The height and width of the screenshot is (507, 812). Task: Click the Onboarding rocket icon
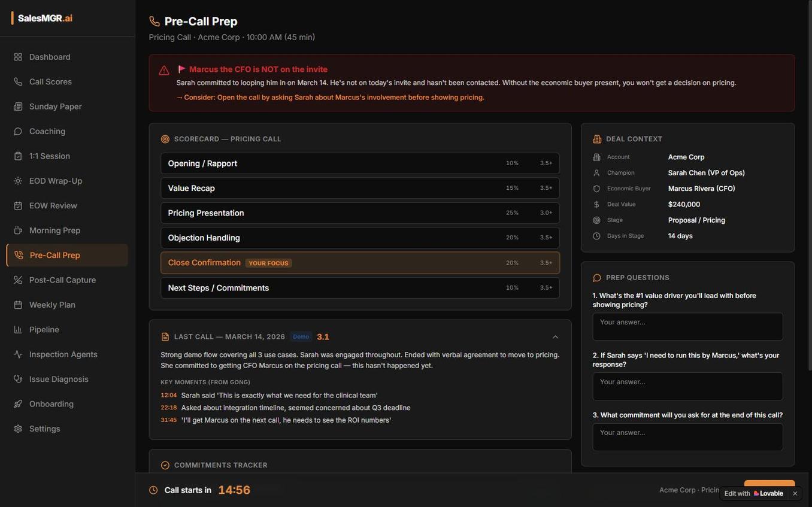point(18,404)
